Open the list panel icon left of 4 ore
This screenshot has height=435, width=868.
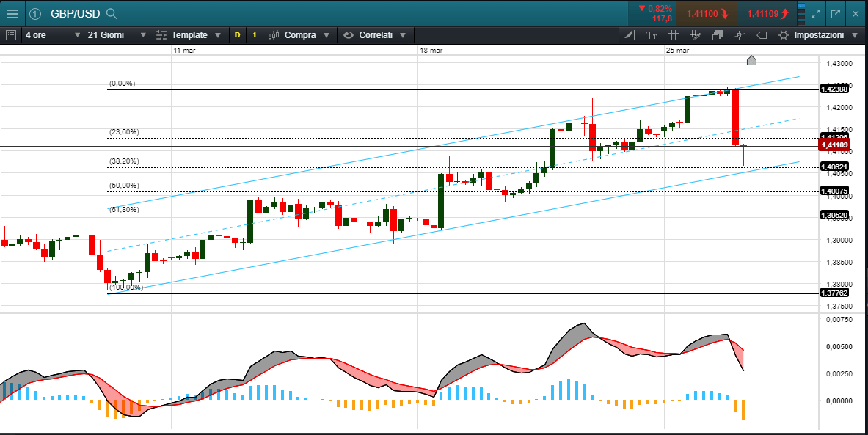pos(10,35)
